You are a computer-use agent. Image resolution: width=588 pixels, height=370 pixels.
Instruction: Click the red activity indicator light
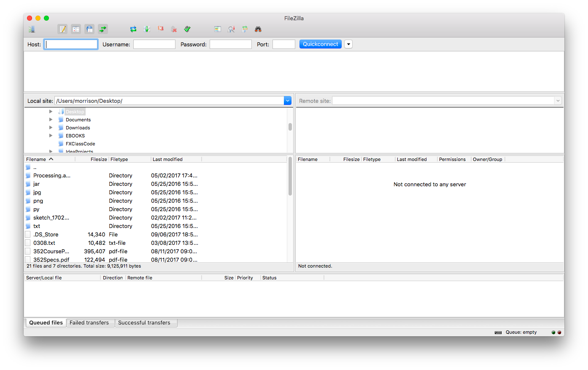[559, 332]
